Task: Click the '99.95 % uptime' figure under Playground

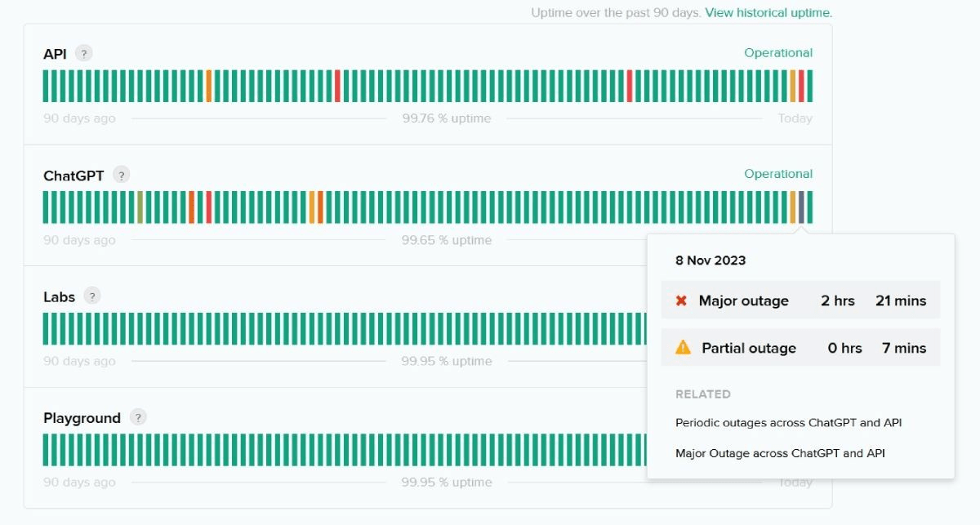Action: pos(447,482)
